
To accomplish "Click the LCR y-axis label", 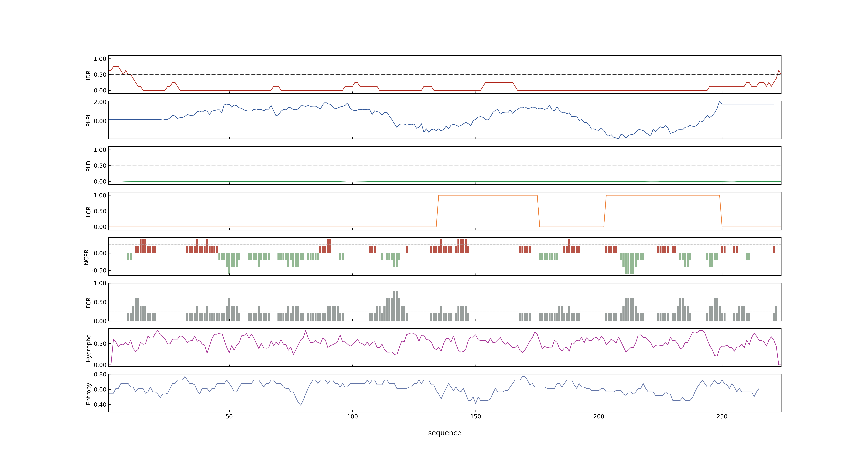I will pos(88,211).
